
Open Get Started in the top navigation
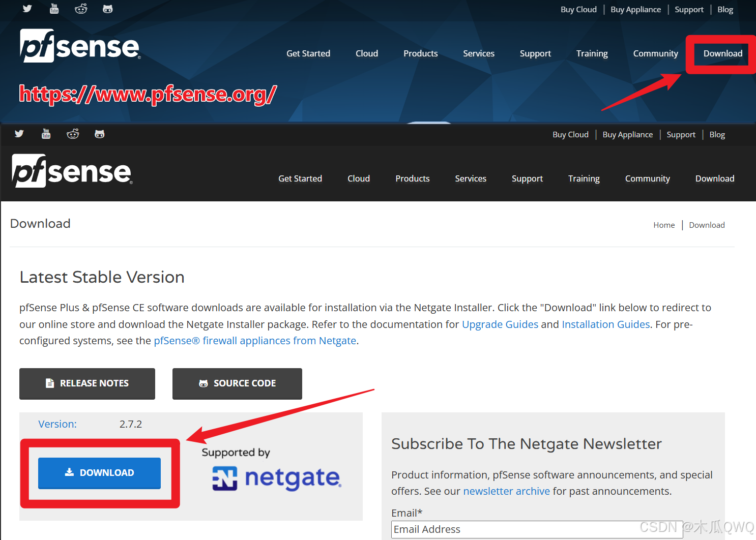point(308,53)
